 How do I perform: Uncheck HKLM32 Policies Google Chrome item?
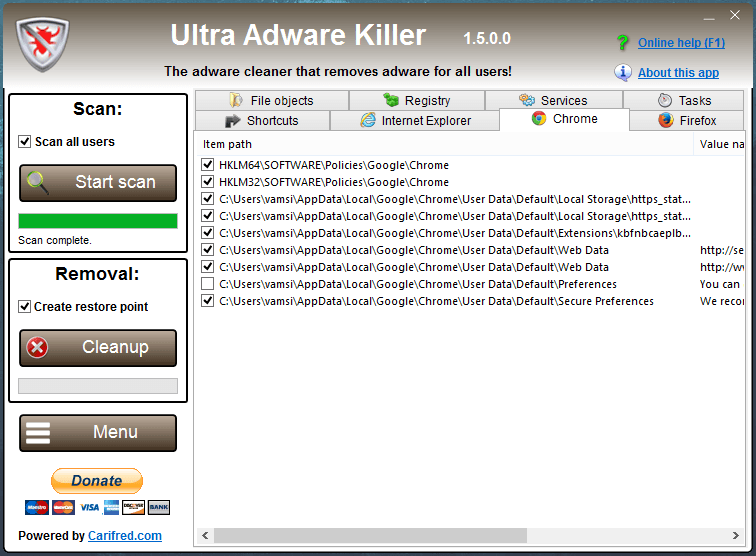coord(207,182)
